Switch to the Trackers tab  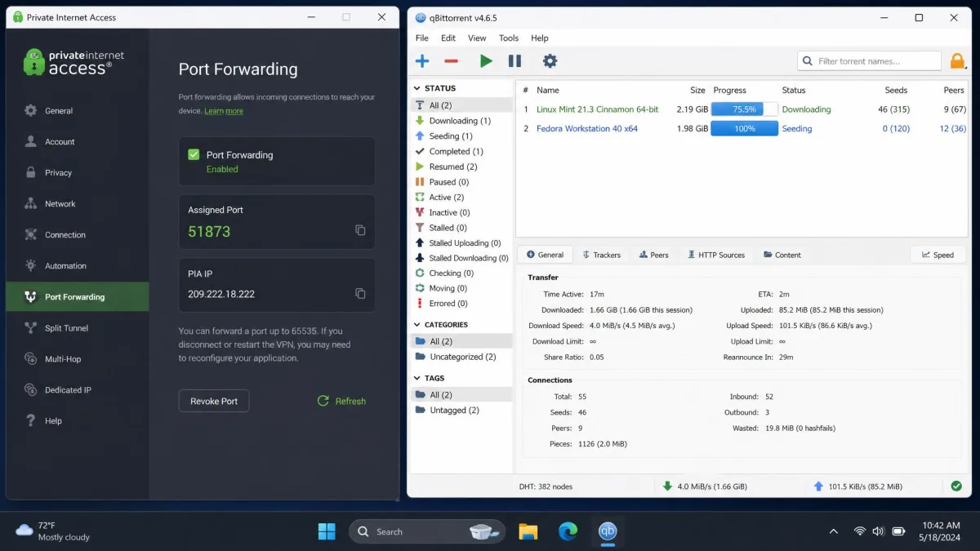(601, 255)
